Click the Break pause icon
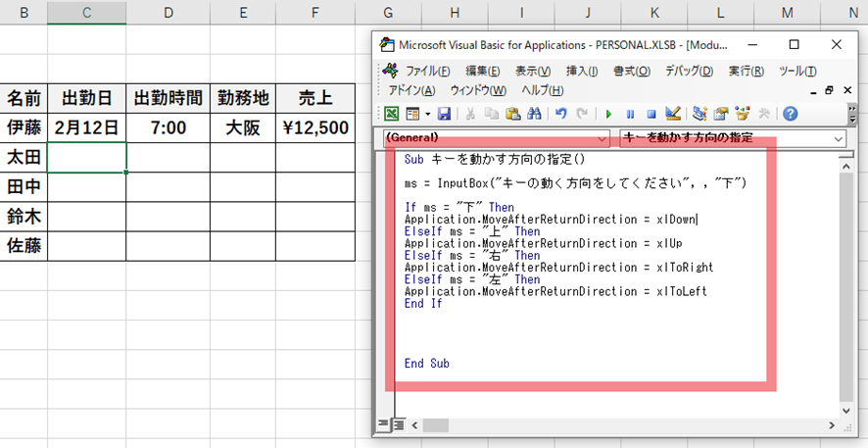 point(630,114)
